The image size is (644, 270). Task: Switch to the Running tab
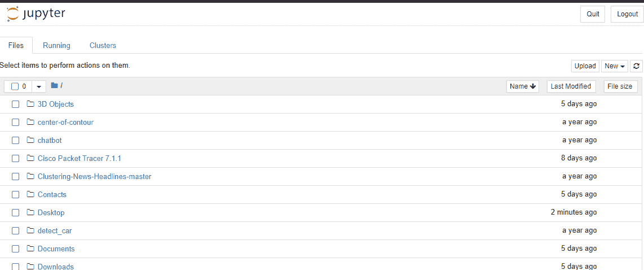[x=56, y=45]
